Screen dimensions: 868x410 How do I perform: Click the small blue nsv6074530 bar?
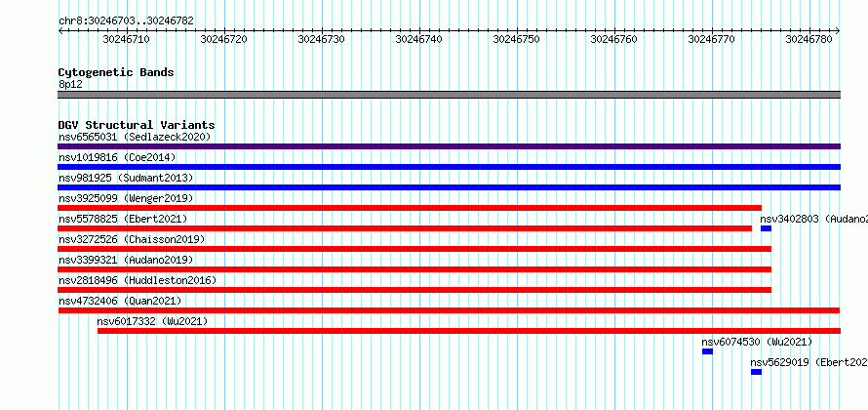pos(707,351)
